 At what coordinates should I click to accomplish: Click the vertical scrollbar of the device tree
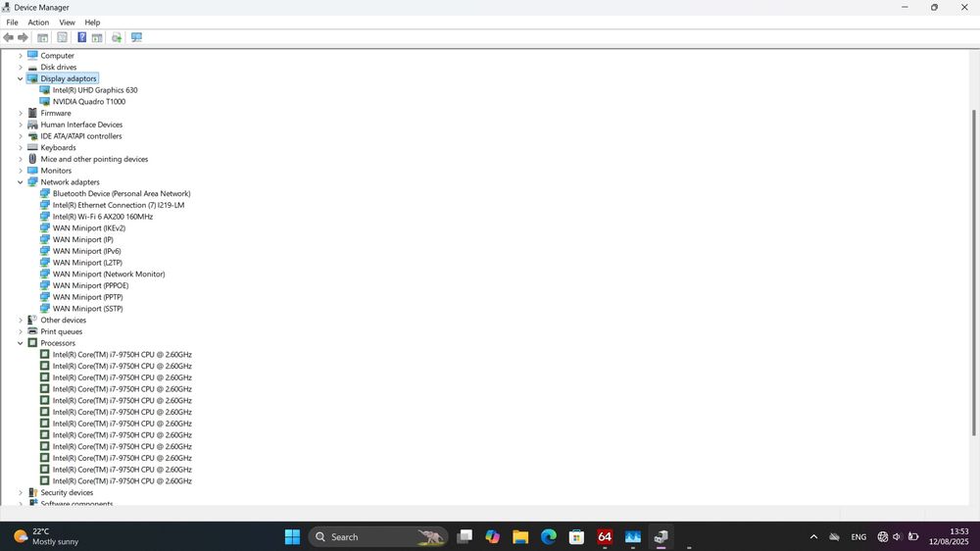974,273
